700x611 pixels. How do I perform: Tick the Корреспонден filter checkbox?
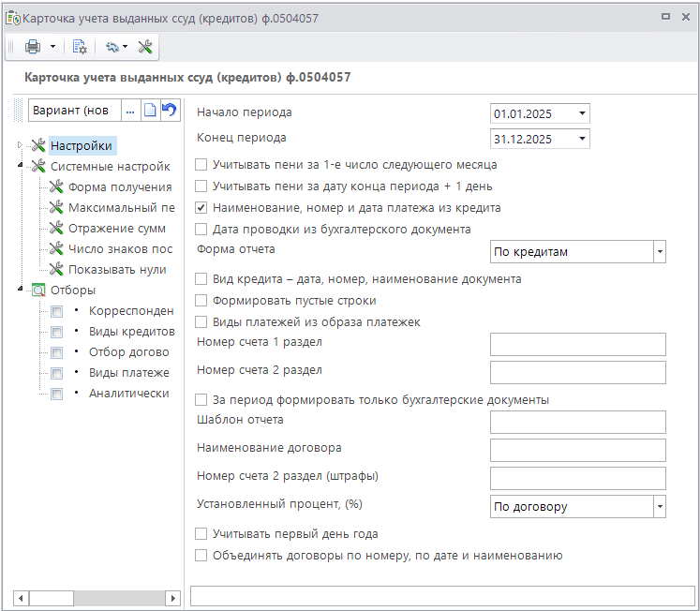pos(57,311)
